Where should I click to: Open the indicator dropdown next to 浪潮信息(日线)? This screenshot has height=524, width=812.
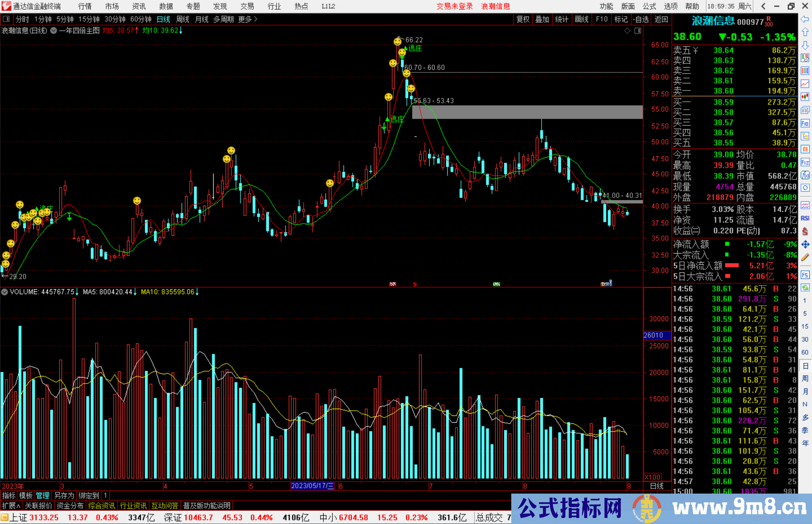click(54, 31)
